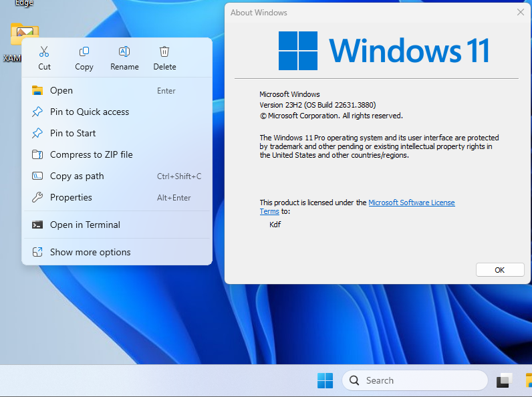The height and width of the screenshot is (397, 532).
Task: Select Copy as path option
Action: 117,176
